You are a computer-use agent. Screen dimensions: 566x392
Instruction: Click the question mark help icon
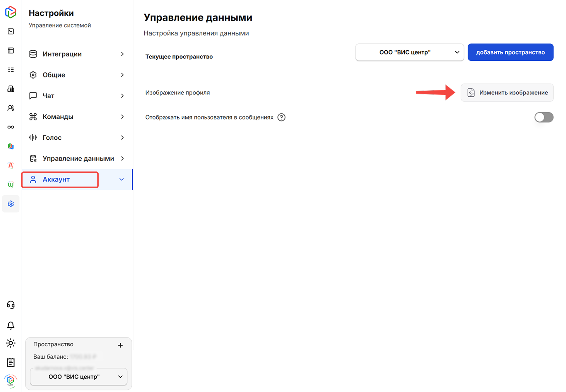click(x=282, y=117)
